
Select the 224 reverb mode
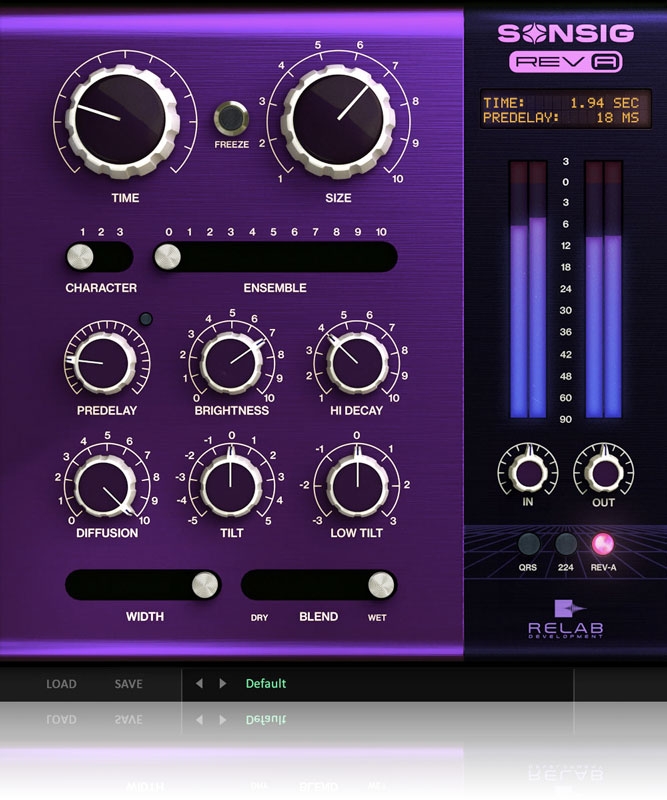[x=566, y=544]
